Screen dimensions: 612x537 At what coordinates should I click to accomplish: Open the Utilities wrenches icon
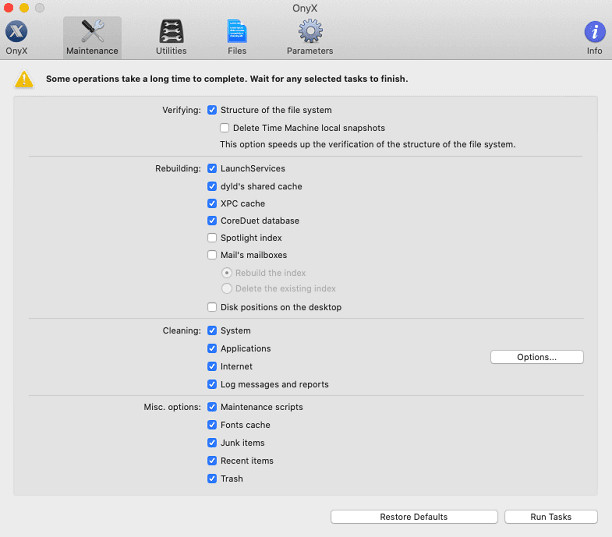tap(171, 31)
